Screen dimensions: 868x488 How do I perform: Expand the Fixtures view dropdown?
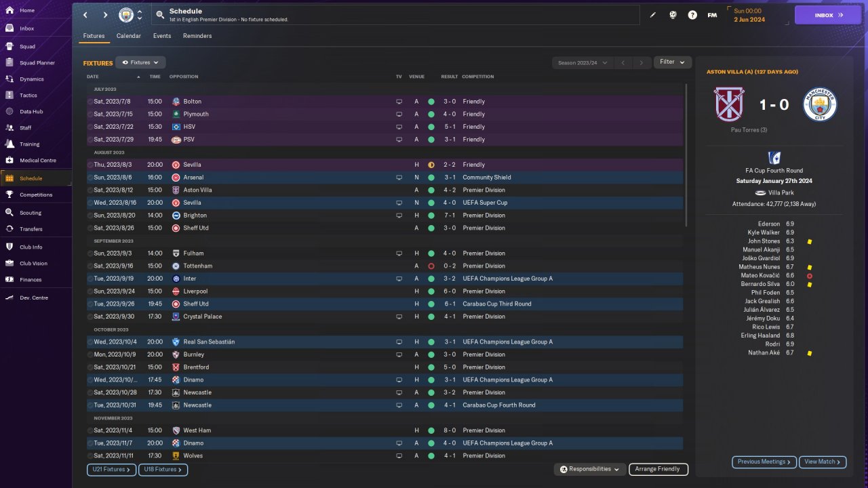point(141,62)
